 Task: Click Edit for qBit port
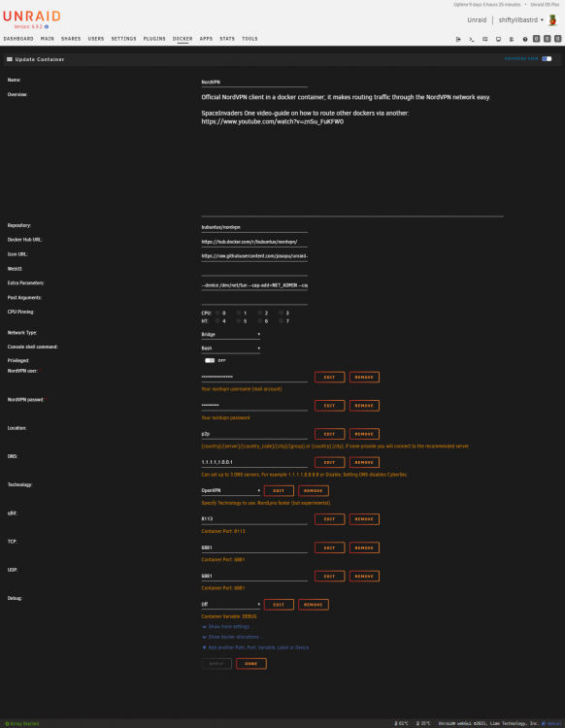tap(330, 519)
